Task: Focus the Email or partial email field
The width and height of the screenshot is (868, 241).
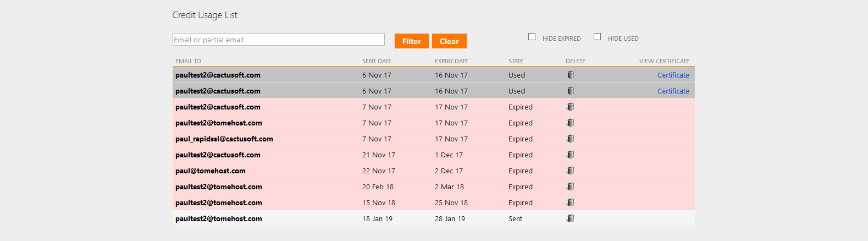Action: [279, 40]
